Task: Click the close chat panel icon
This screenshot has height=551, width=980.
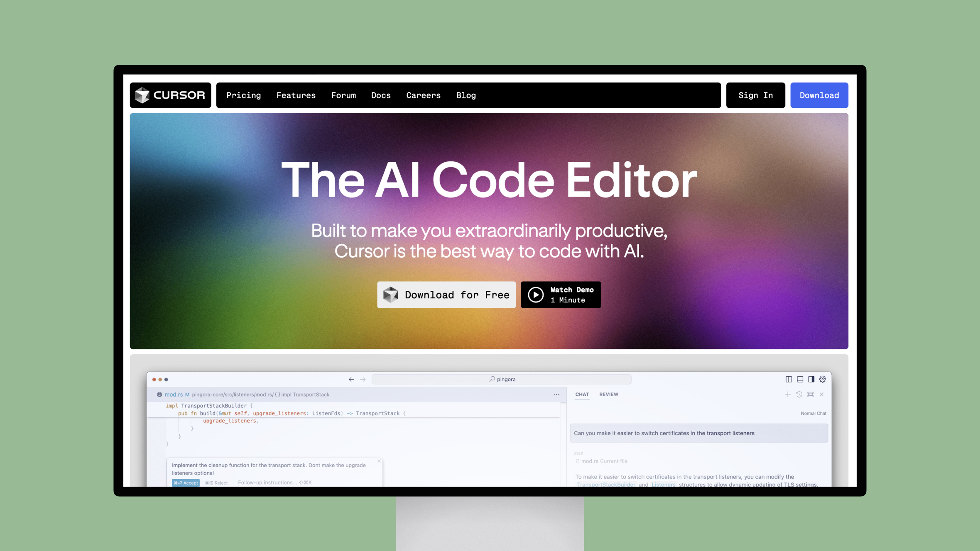Action: point(822,394)
